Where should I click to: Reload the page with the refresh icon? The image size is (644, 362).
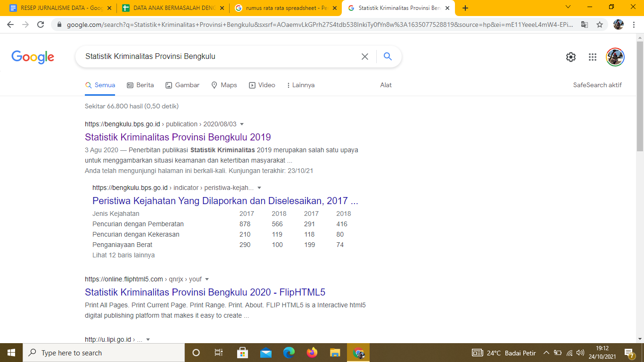(41, 25)
